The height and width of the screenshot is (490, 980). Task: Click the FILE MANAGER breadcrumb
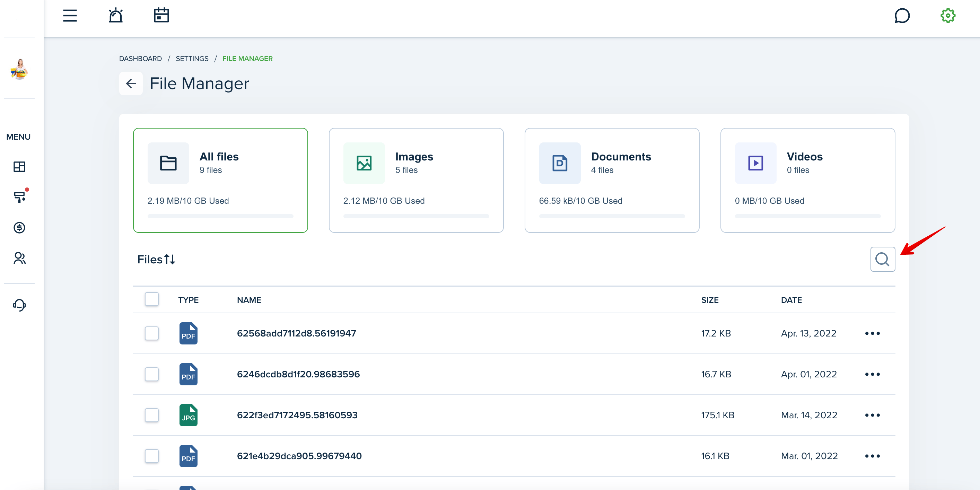coord(248,59)
